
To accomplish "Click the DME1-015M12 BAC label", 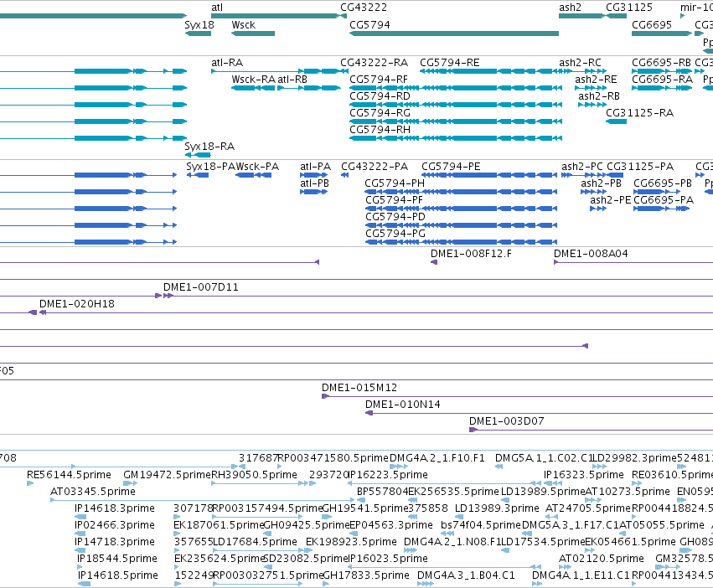I will coord(359,388).
